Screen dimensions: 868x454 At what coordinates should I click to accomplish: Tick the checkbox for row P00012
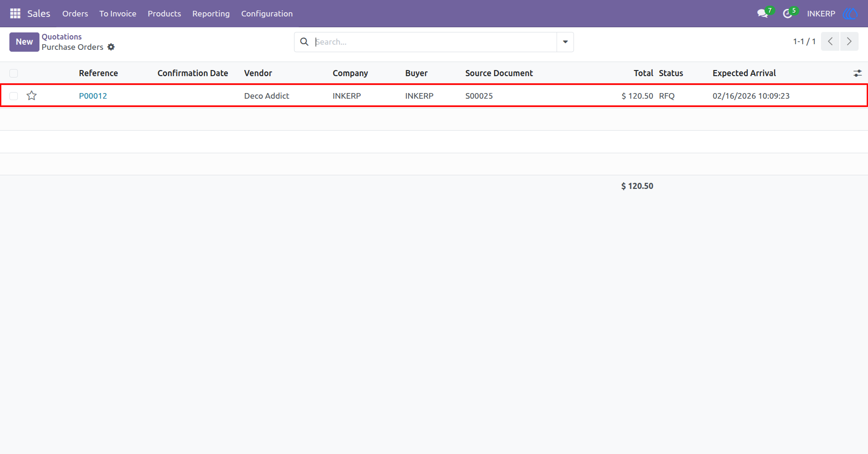point(14,96)
